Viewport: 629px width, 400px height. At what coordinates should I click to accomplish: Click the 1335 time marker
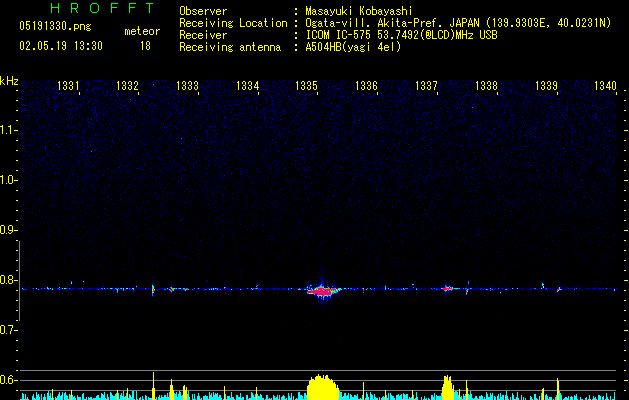[x=306, y=86]
